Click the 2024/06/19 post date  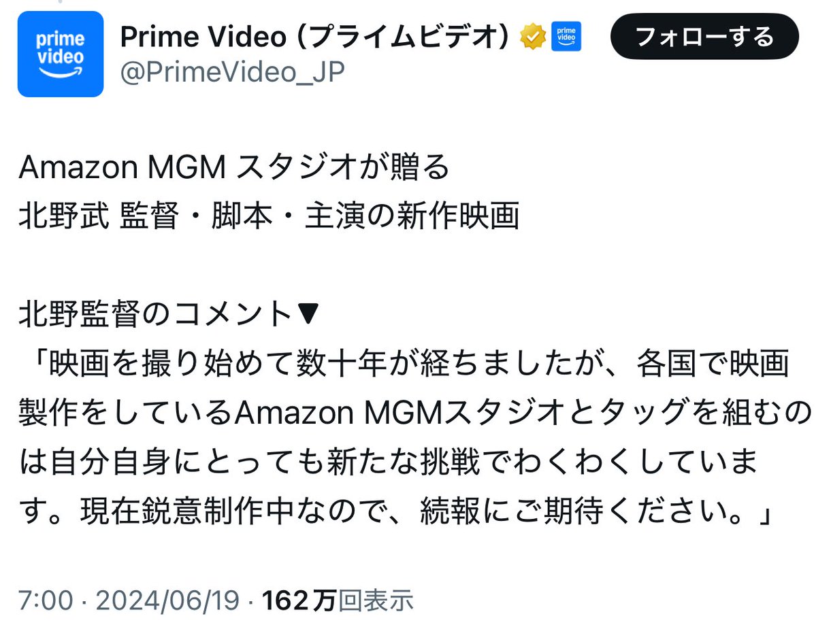pos(167,600)
